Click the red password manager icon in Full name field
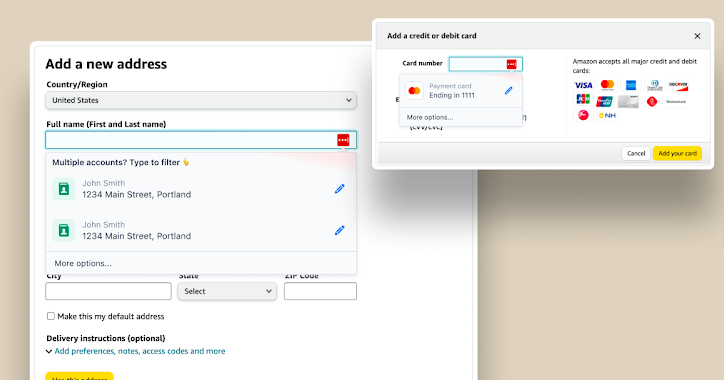724x380 pixels. (343, 140)
